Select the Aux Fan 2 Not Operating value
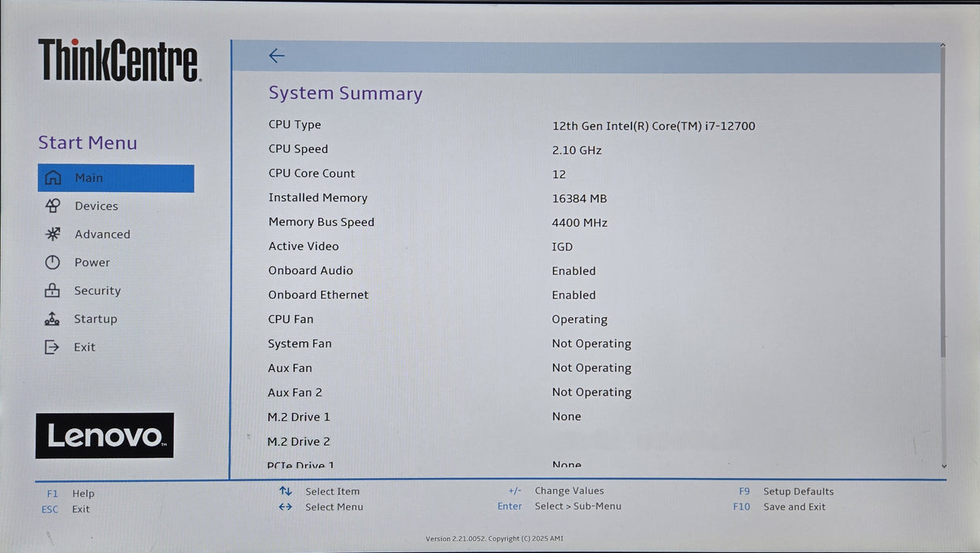Image resolution: width=980 pixels, height=553 pixels. [x=591, y=393]
